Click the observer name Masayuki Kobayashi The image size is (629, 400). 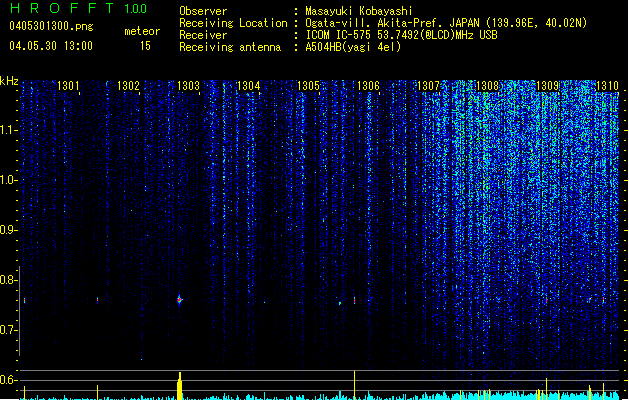coord(359,11)
